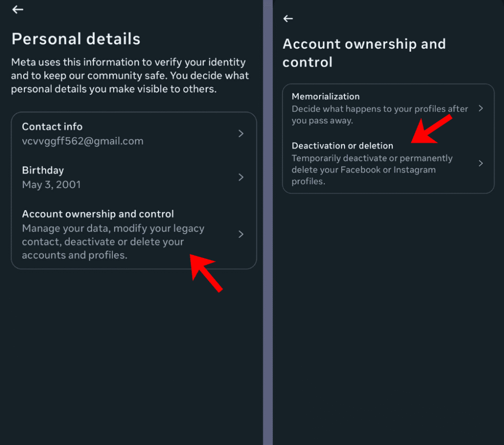Expand the Deactivation or deletion chevron
504x445 pixels.
pyautogui.click(x=481, y=163)
